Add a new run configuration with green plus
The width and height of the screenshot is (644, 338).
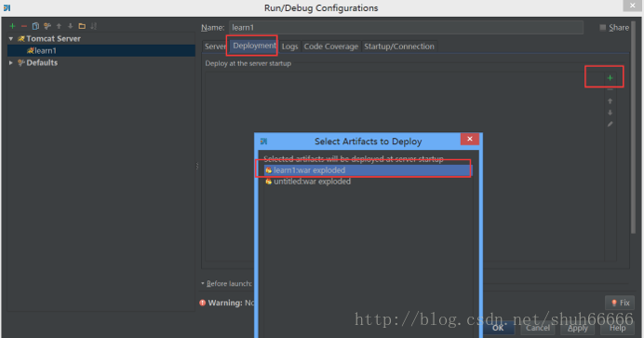tap(12, 26)
